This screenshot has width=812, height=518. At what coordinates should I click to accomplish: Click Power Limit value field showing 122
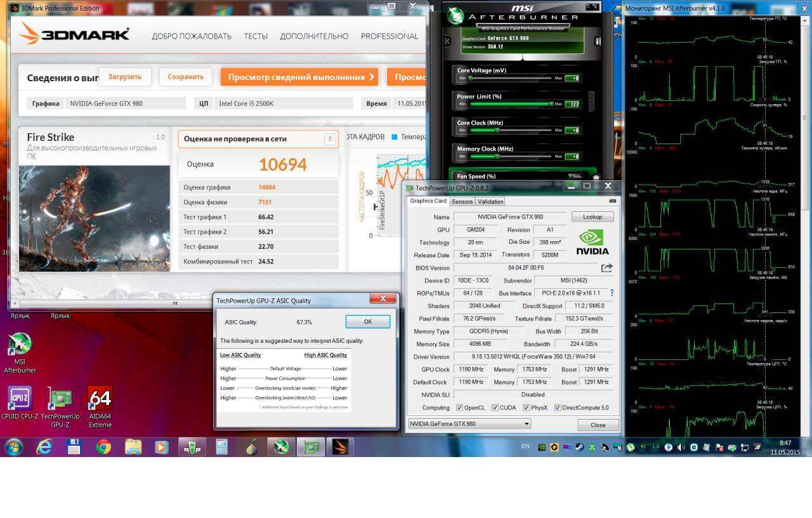coord(572,104)
